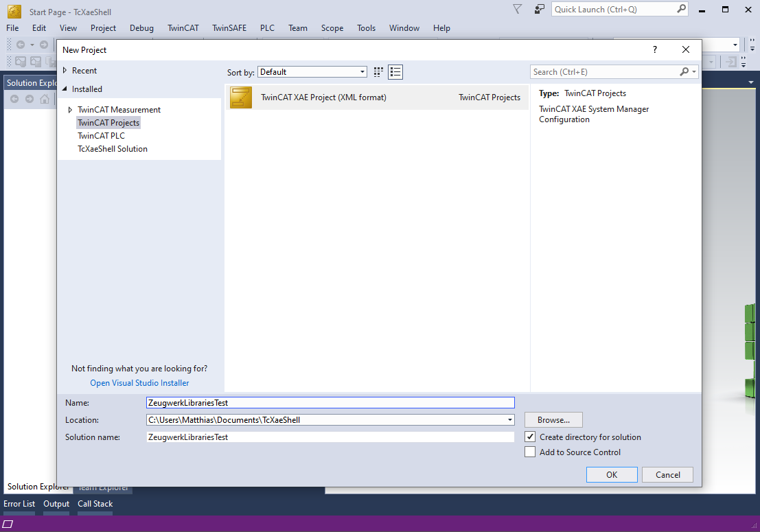
Task: Click the Quick Launch magnifier icon
Action: point(681,9)
